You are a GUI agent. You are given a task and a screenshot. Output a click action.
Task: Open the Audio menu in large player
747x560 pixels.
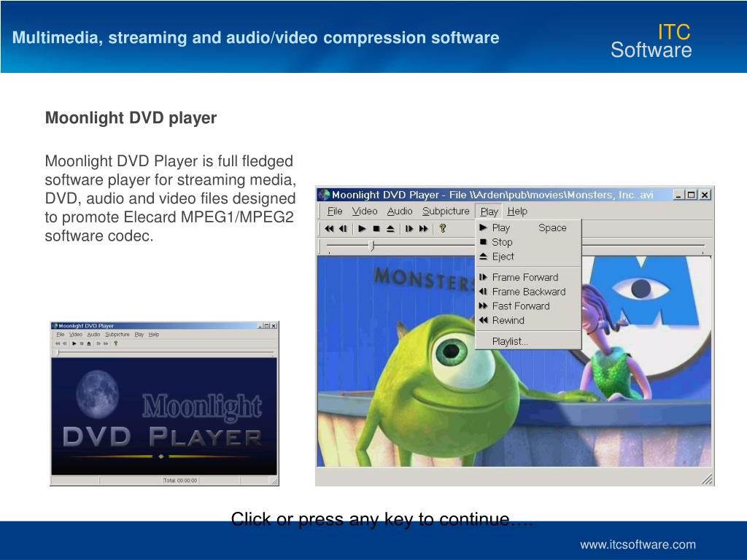coord(400,211)
